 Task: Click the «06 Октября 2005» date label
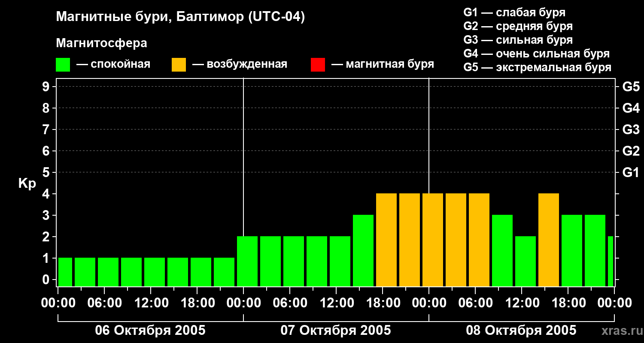(150, 330)
